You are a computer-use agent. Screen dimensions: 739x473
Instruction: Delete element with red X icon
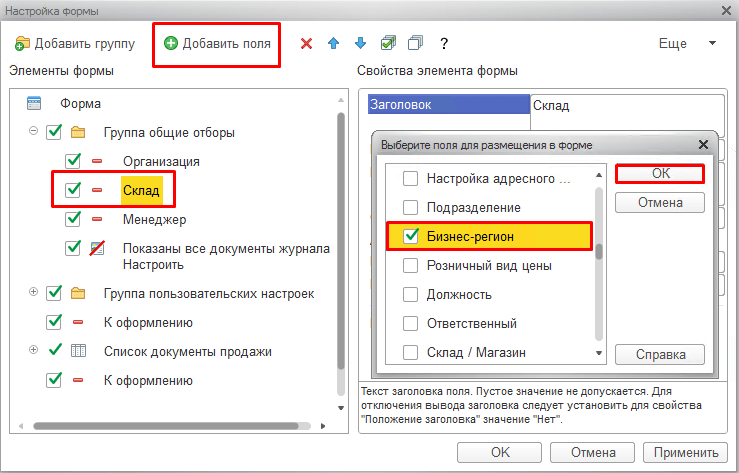[306, 44]
